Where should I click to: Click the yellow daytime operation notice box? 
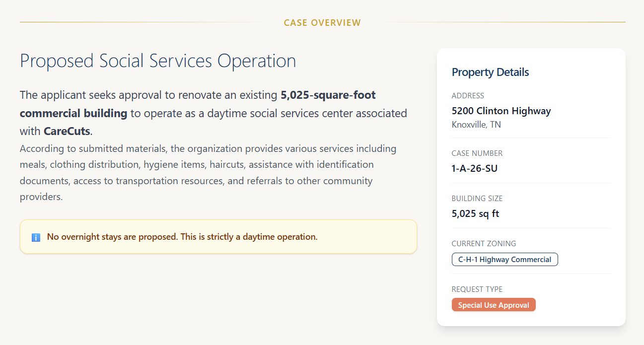click(218, 237)
